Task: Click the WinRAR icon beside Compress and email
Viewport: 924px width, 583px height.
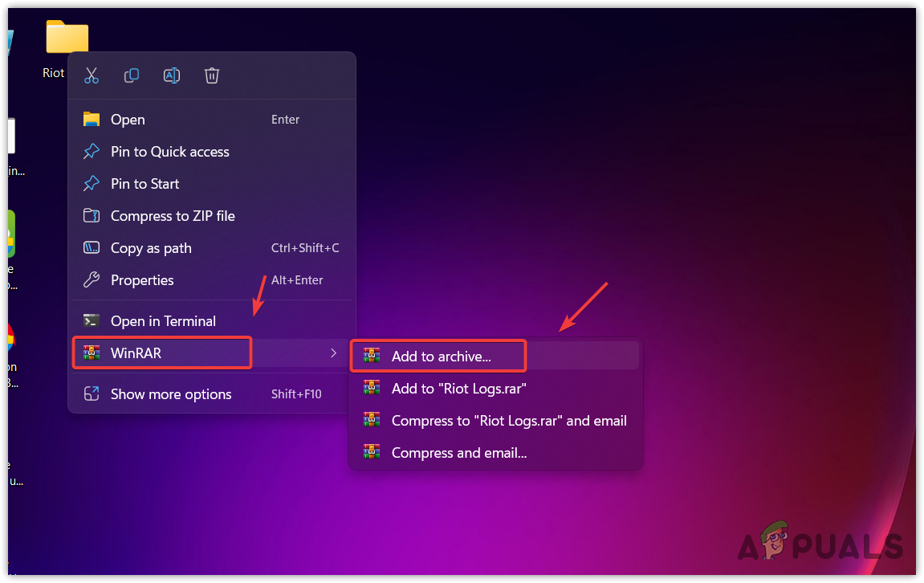Action: pyautogui.click(x=372, y=452)
